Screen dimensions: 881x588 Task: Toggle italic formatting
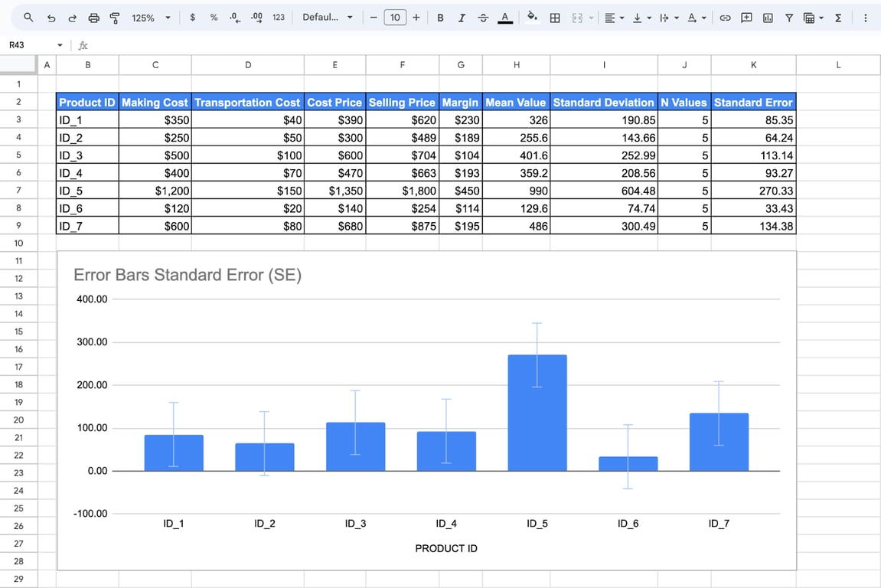(462, 18)
